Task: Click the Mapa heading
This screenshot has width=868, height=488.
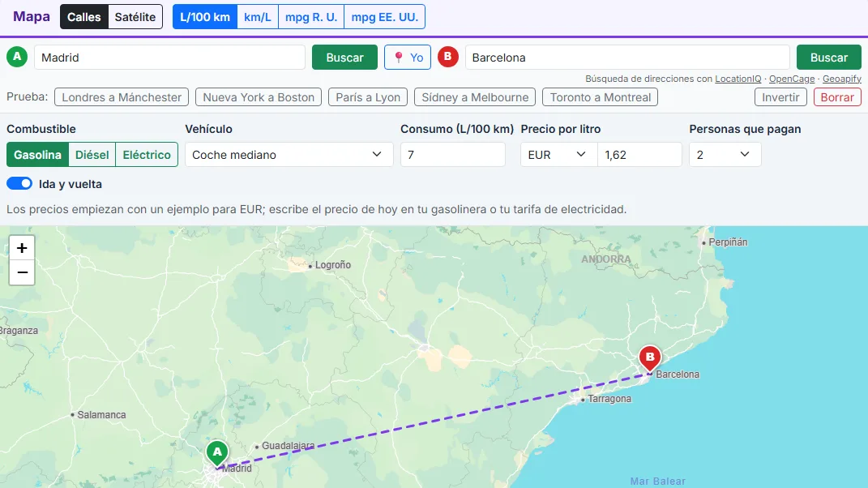Action: tap(32, 16)
